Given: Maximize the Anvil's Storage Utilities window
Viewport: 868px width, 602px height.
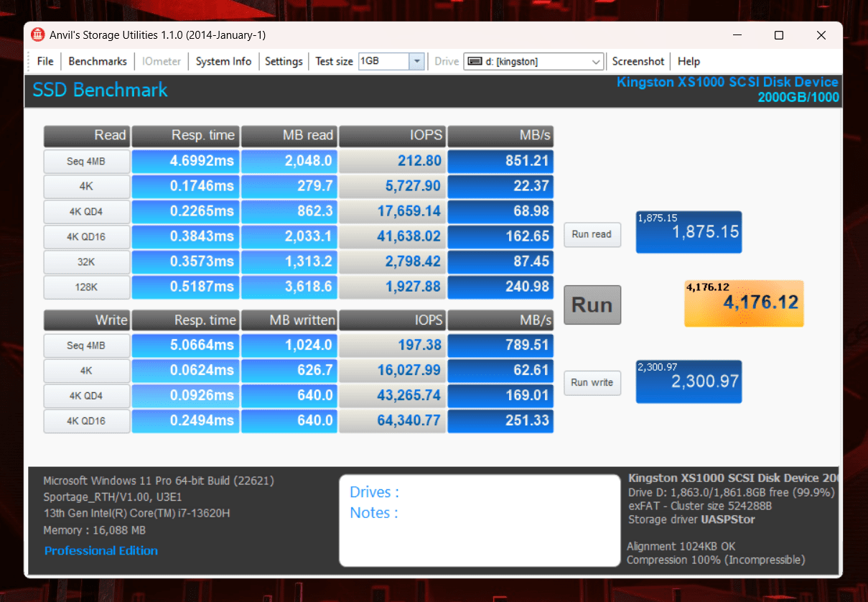Looking at the screenshot, I should (779, 35).
